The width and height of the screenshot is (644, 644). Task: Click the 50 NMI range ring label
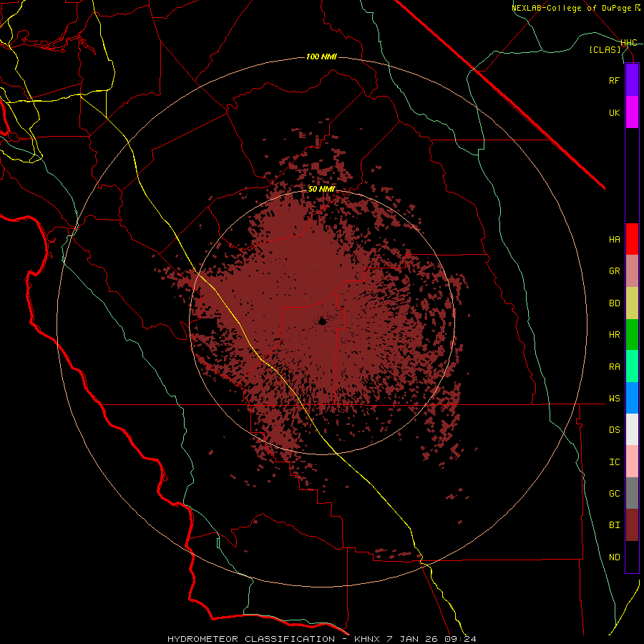point(321,189)
